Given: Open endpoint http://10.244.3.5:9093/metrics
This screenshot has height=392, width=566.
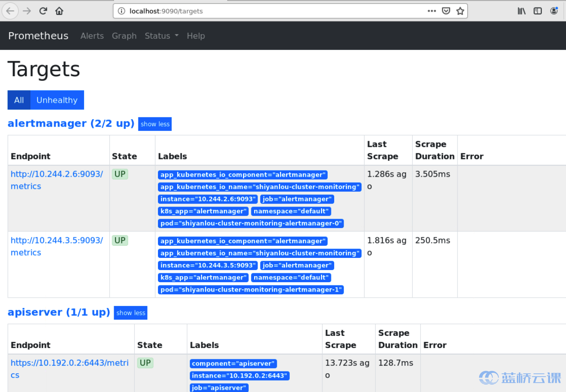Looking at the screenshot, I should coord(57,246).
